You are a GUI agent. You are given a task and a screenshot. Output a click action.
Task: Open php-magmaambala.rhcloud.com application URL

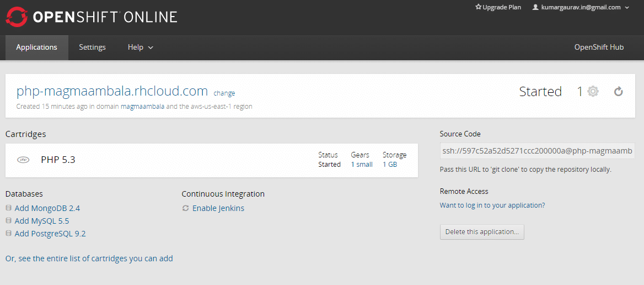112,91
